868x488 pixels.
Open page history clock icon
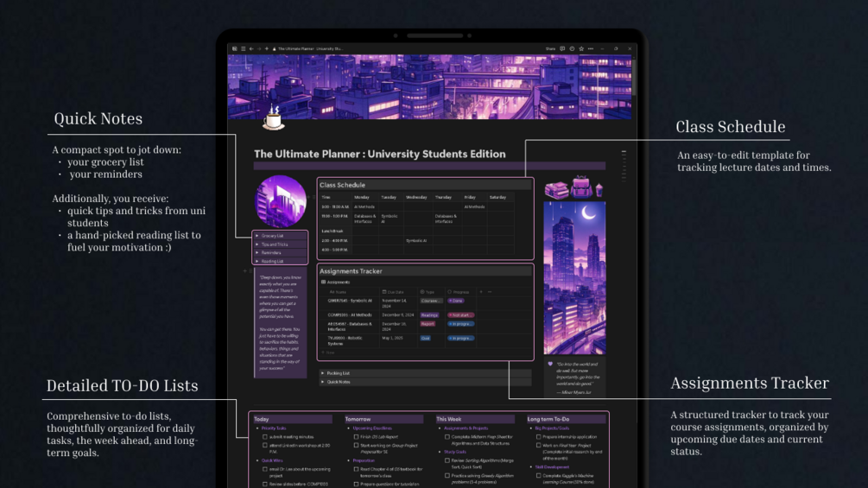click(572, 48)
